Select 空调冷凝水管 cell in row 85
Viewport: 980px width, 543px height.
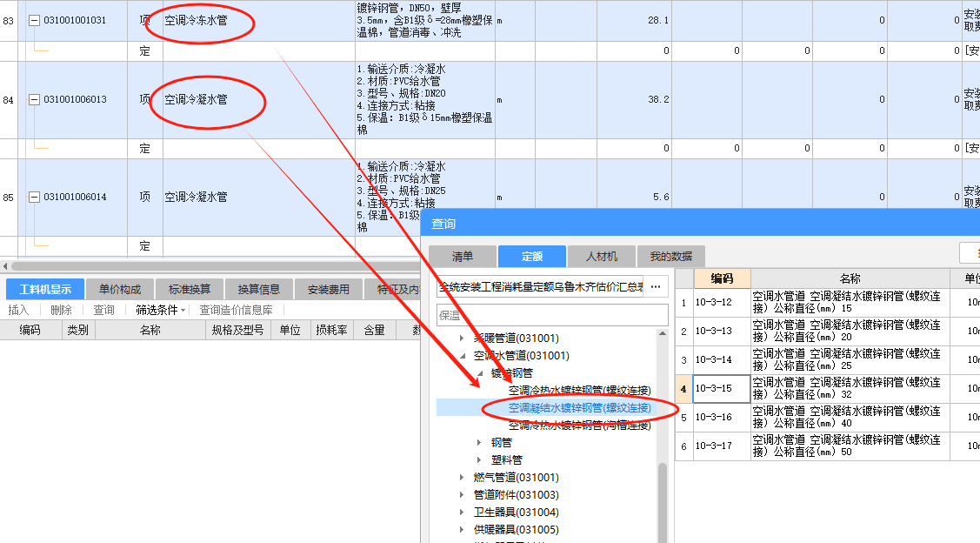259,198
